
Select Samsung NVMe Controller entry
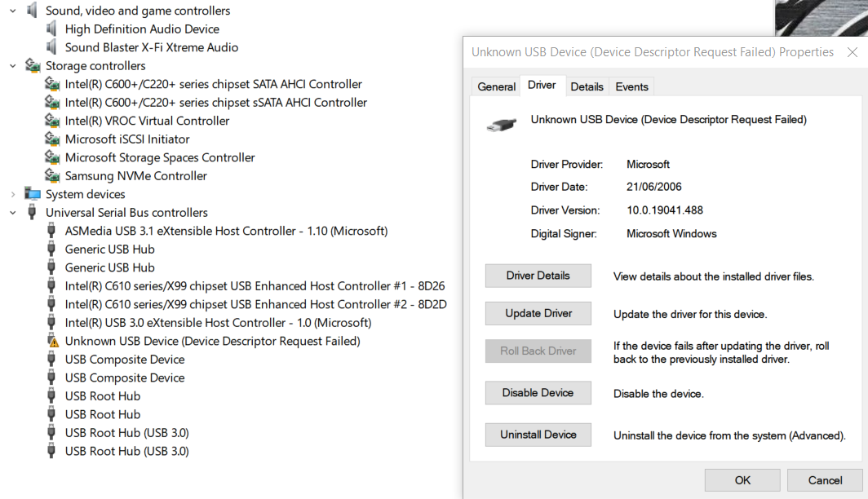click(135, 175)
